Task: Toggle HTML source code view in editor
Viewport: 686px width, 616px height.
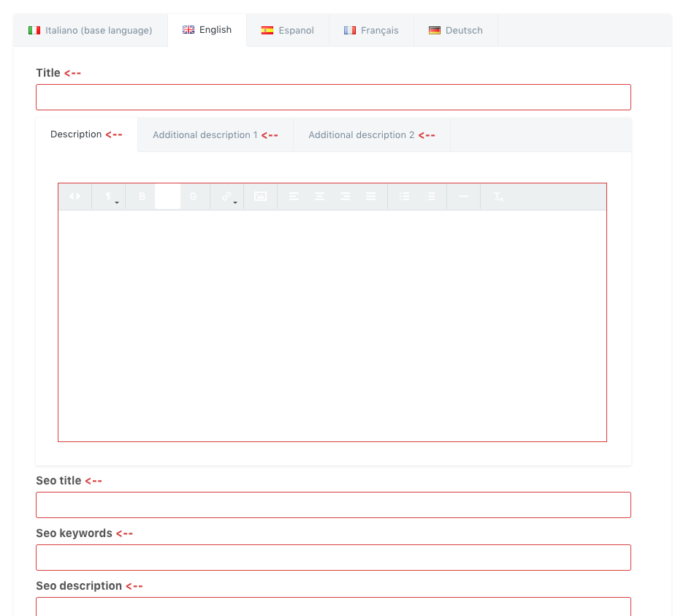Action: (x=75, y=197)
